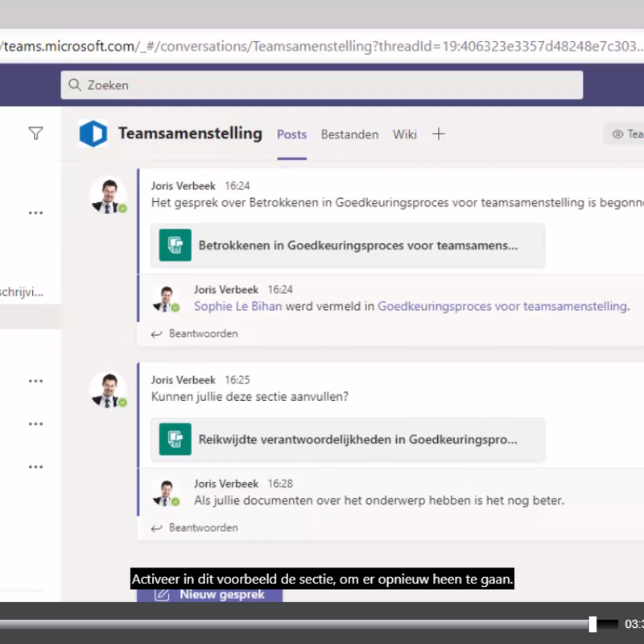Click the Beantwoorden icon under first thread
644x644 pixels.
coord(156,334)
